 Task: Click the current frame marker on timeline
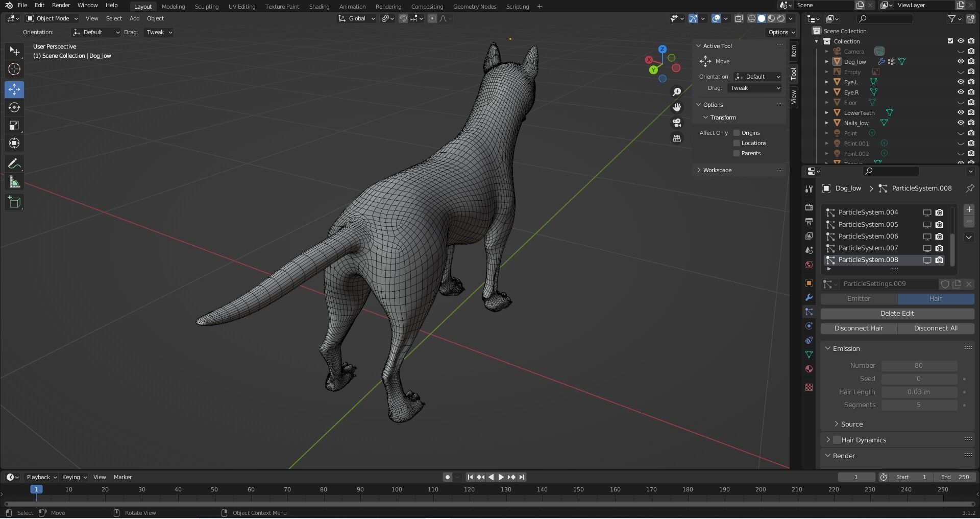click(x=36, y=489)
